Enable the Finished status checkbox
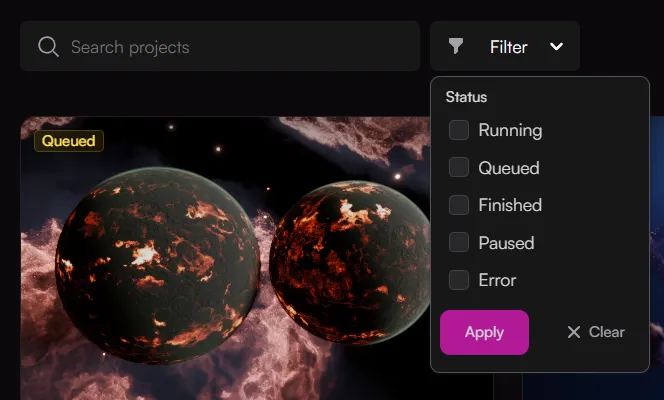Image resolution: width=664 pixels, height=400 pixels. coord(459,205)
